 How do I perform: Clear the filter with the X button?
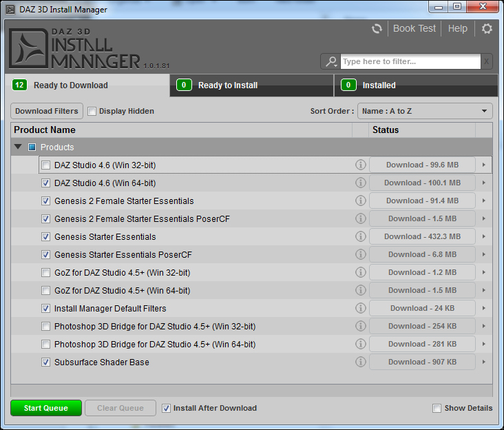[x=486, y=61]
